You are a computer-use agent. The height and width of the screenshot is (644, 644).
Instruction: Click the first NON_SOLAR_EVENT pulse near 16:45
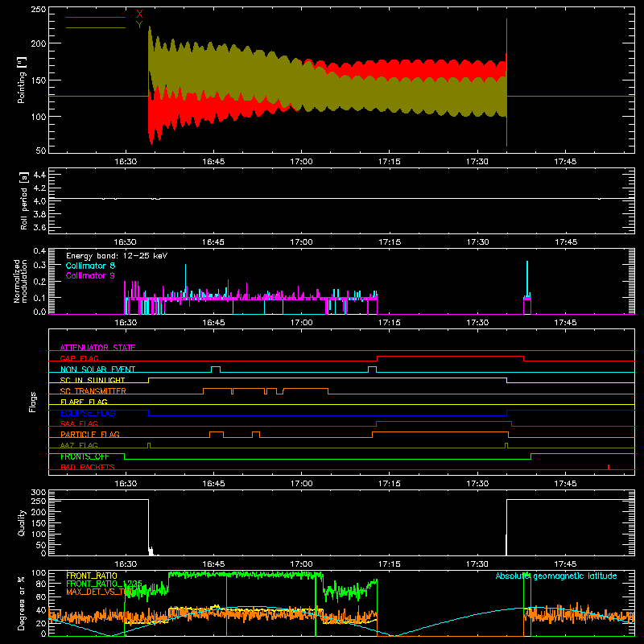click(x=216, y=369)
